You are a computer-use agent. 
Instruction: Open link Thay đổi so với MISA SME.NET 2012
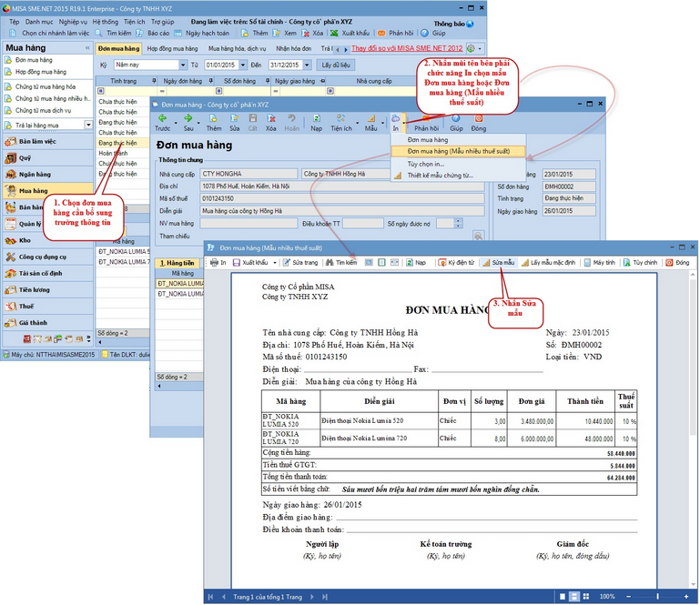407,48
